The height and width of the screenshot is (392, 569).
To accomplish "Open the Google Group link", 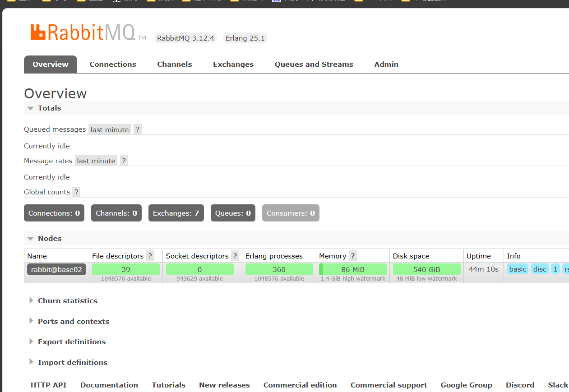I will (x=467, y=385).
